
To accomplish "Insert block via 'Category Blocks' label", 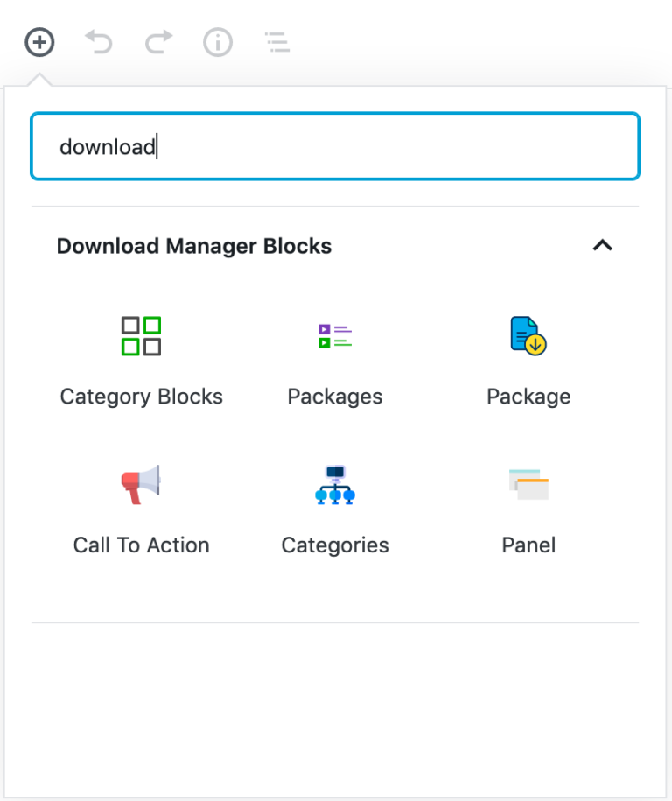I will click(142, 397).
